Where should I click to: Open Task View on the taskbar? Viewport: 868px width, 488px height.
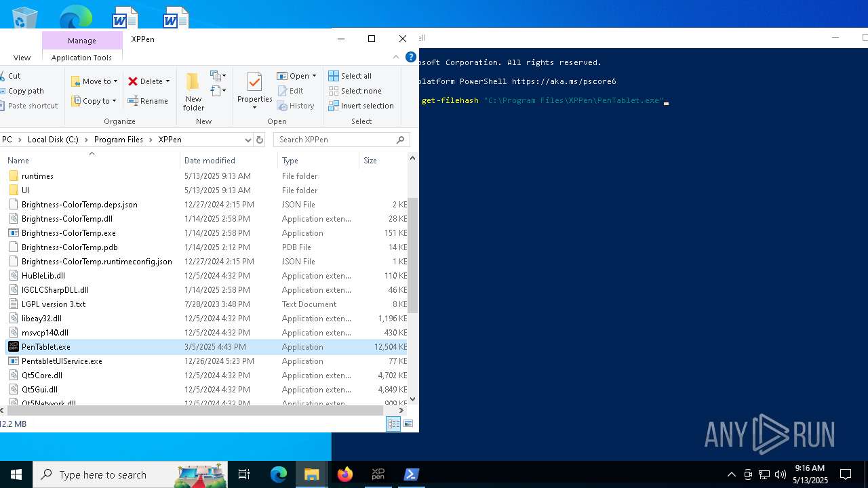click(x=244, y=474)
